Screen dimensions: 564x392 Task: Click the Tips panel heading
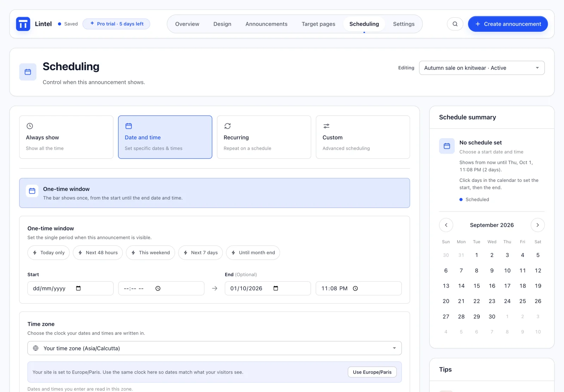446,369
